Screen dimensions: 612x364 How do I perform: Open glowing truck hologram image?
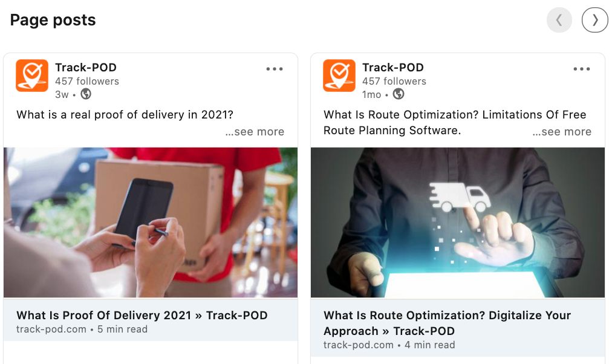(x=458, y=223)
